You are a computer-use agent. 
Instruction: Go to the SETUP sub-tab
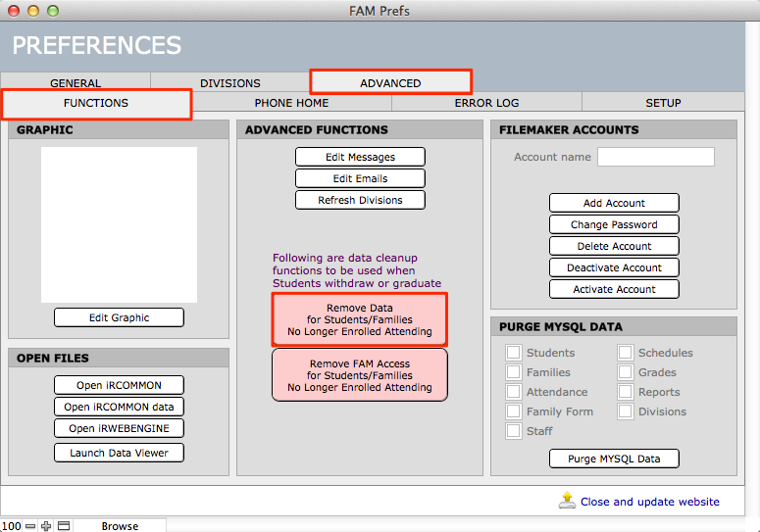[x=663, y=103]
